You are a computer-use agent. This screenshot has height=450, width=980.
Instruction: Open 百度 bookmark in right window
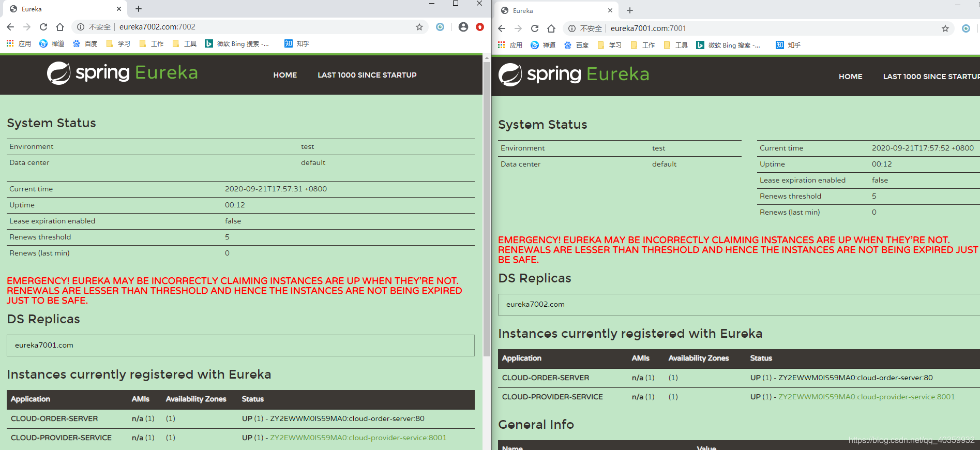click(x=576, y=45)
